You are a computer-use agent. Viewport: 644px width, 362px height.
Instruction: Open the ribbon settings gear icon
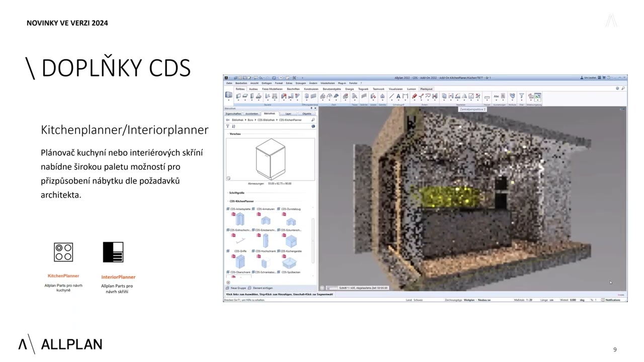coord(617,88)
